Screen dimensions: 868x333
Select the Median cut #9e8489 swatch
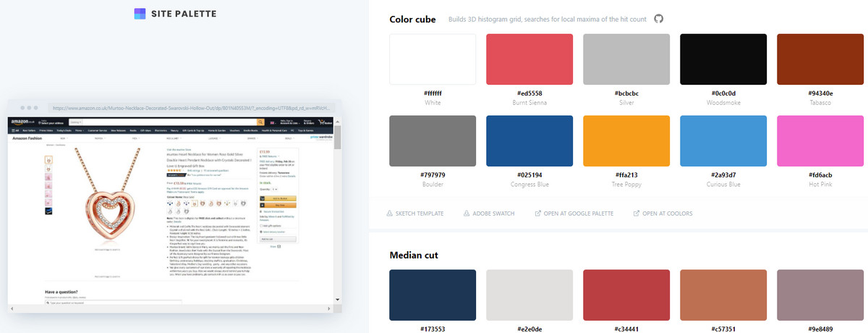point(820,295)
